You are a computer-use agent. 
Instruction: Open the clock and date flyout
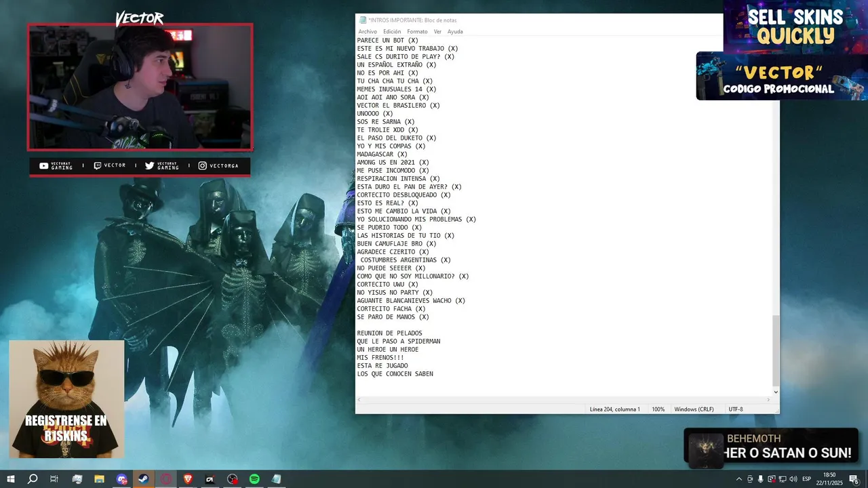click(x=829, y=479)
